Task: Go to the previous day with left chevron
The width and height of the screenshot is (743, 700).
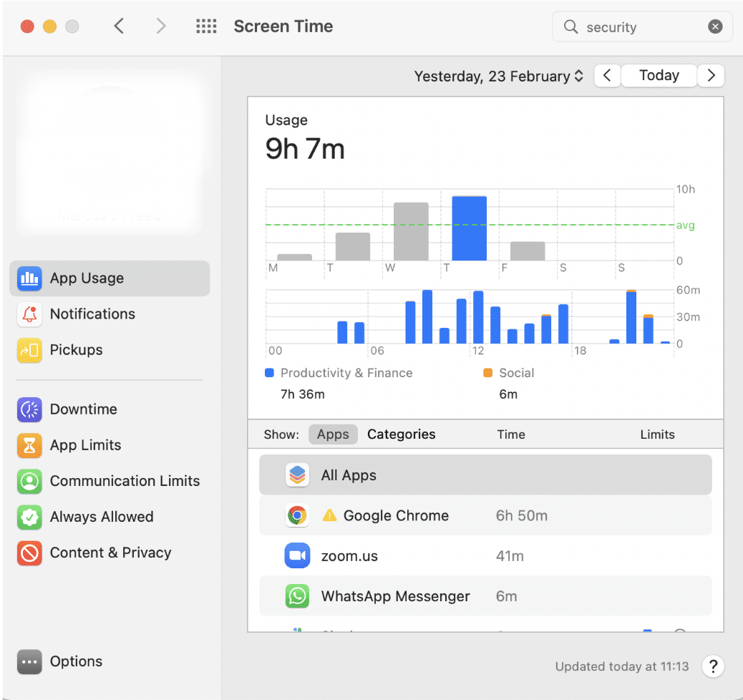Action: point(607,76)
